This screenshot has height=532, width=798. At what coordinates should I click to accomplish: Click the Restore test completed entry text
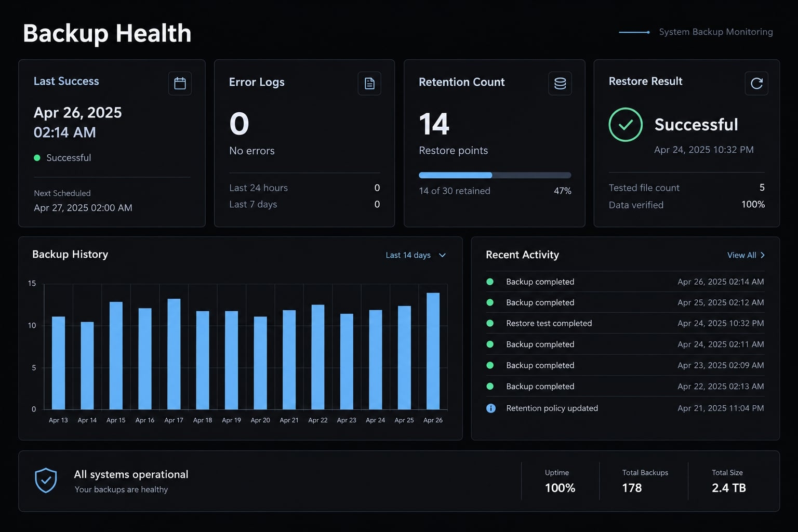(549, 323)
